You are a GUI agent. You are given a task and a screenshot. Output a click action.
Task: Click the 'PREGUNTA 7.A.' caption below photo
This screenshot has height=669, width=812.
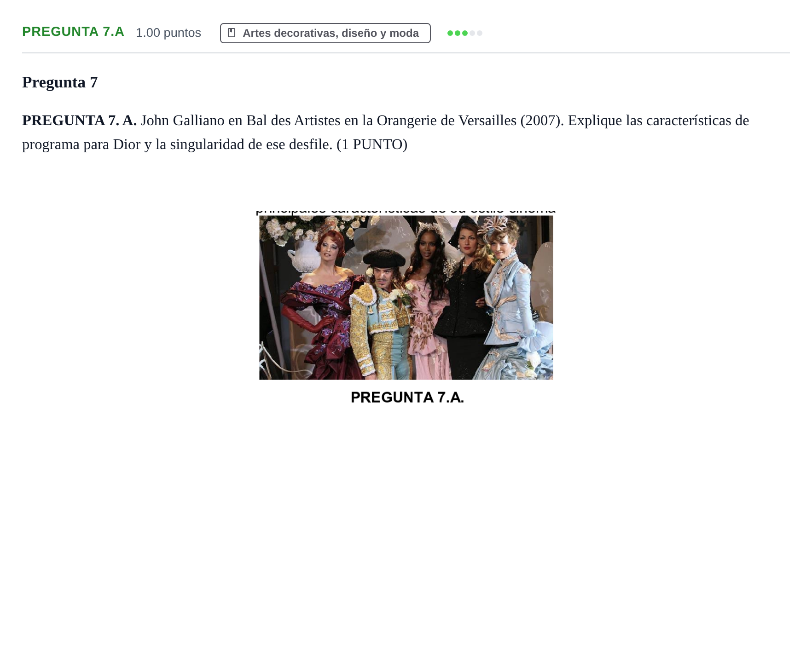(x=407, y=398)
